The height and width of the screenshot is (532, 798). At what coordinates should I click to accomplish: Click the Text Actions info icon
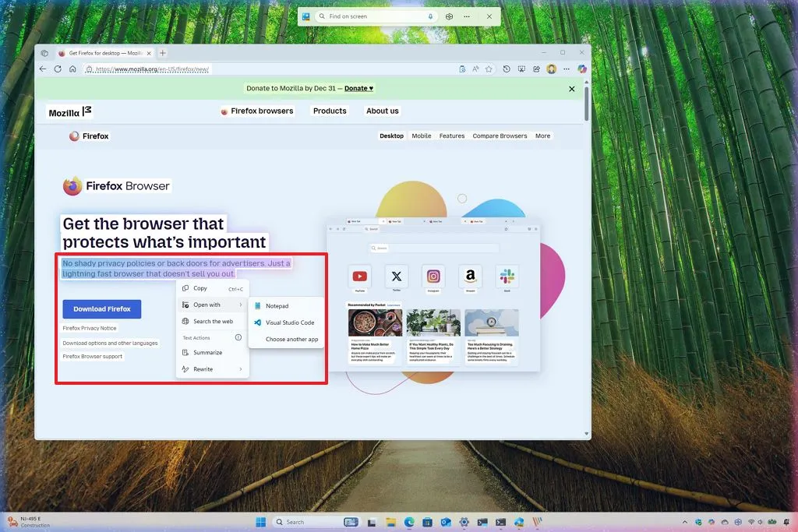click(238, 337)
